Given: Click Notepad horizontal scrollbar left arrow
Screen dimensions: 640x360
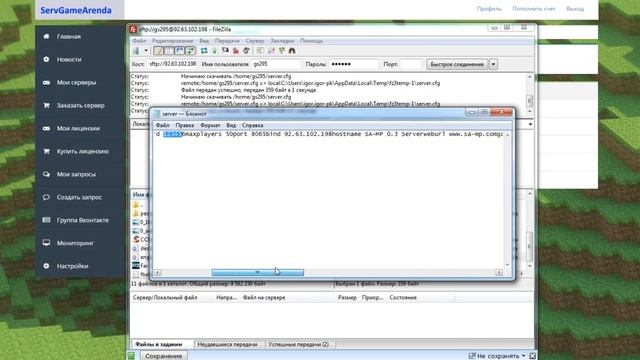Looking at the screenshot, I should coord(158,272).
